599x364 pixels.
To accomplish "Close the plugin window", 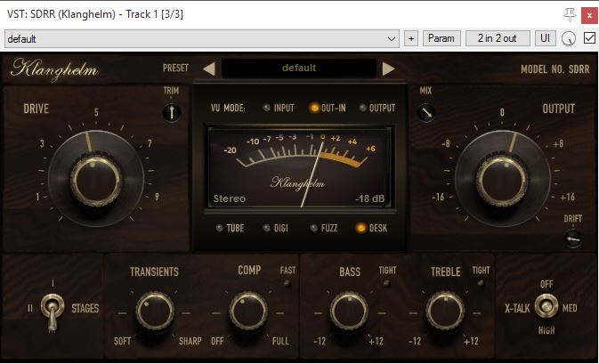I will 589,16.
